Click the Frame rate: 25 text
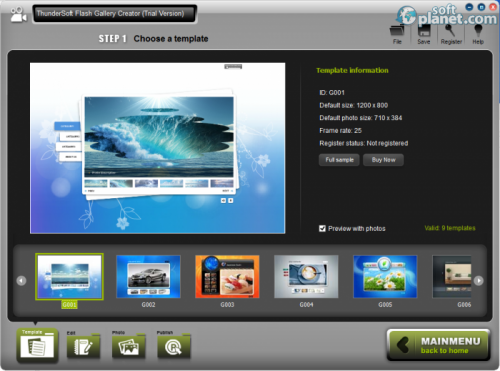 340,131
